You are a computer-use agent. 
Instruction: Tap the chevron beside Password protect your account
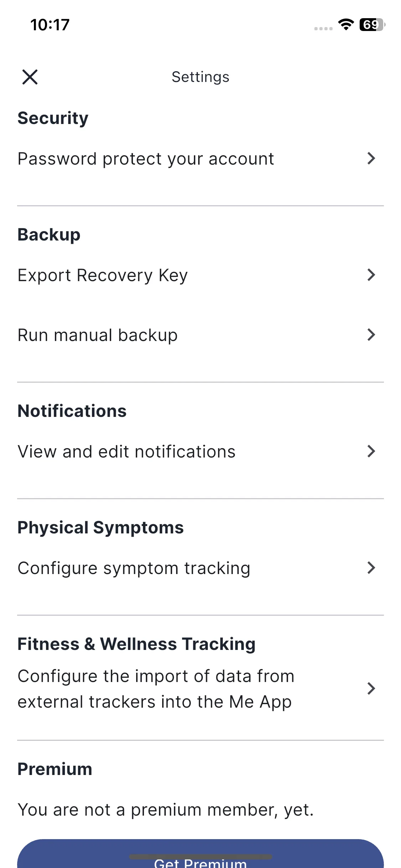click(371, 158)
